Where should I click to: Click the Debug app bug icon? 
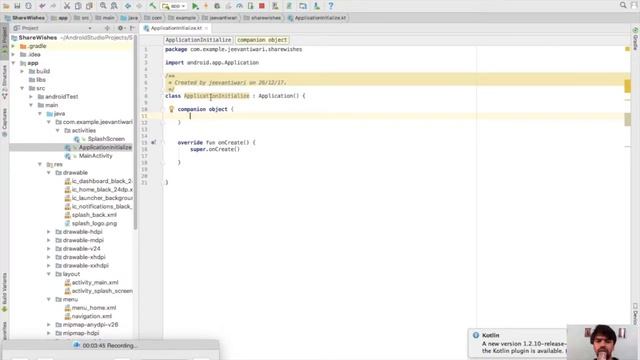217,6
